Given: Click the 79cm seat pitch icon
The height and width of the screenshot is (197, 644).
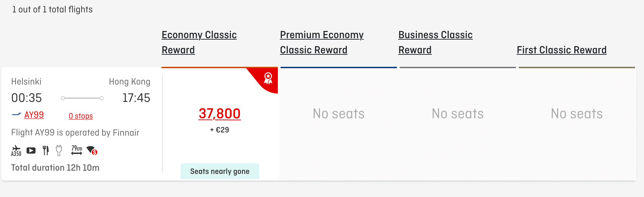Looking at the screenshot, I should point(77,150).
